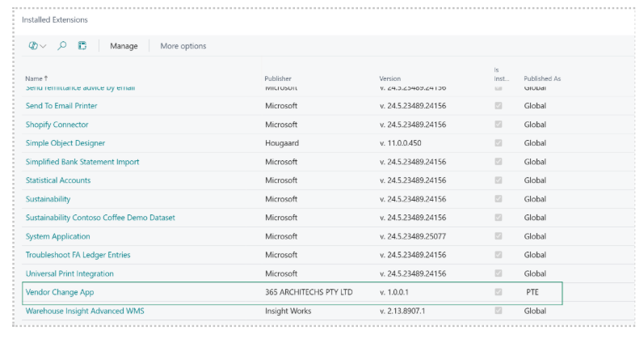
Task: Expand the dropdown chevron beside the analyze icon
Action: tap(43, 46)
